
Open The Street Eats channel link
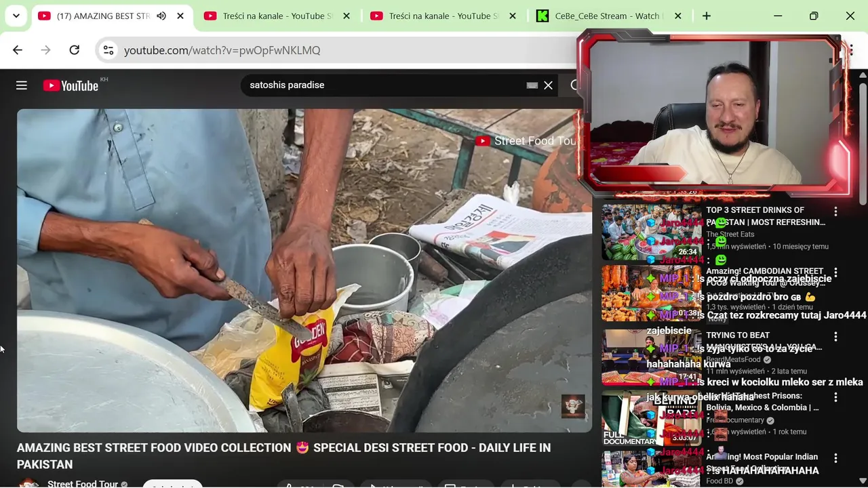[x=730, y=235]
